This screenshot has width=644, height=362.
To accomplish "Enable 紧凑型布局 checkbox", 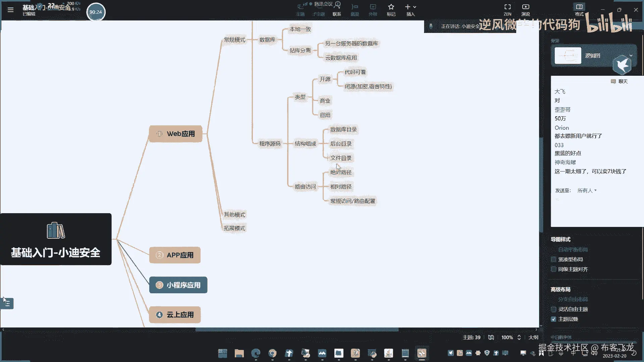I will pos(554,259).
